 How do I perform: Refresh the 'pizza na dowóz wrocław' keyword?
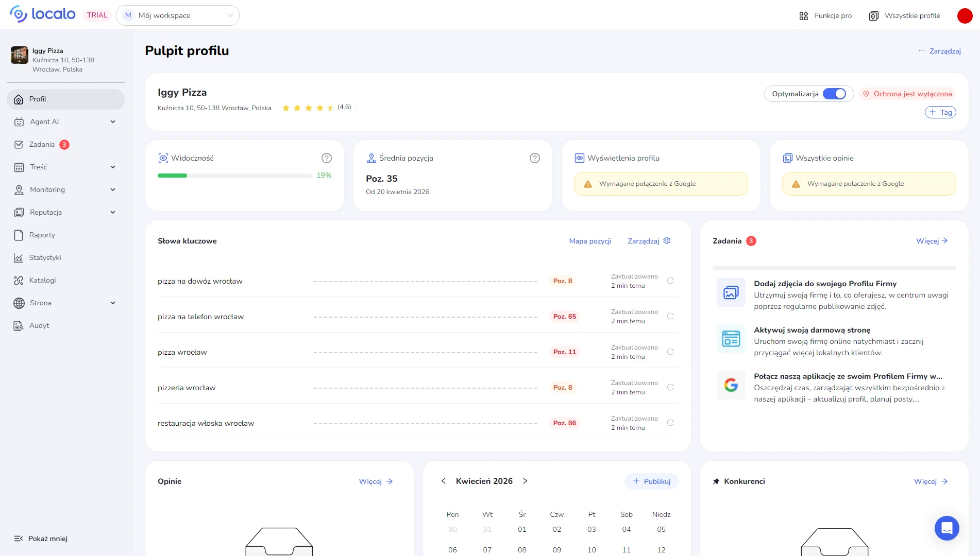pyautogui.click(x=670, y=281)
